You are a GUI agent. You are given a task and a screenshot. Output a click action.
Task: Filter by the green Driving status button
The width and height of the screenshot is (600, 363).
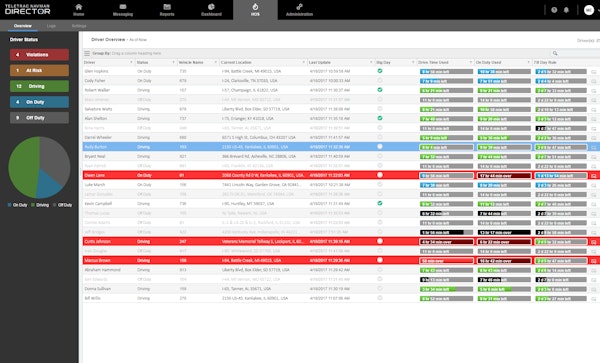point(39,86)
